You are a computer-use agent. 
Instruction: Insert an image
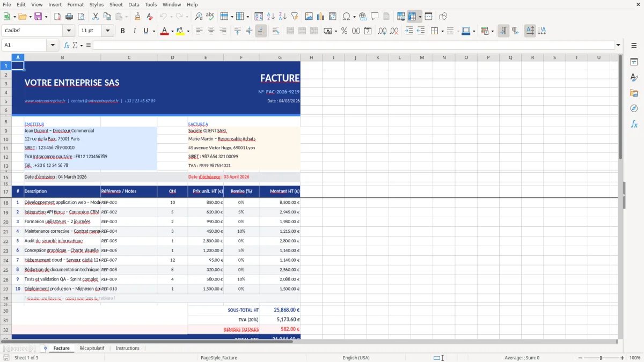310,17
